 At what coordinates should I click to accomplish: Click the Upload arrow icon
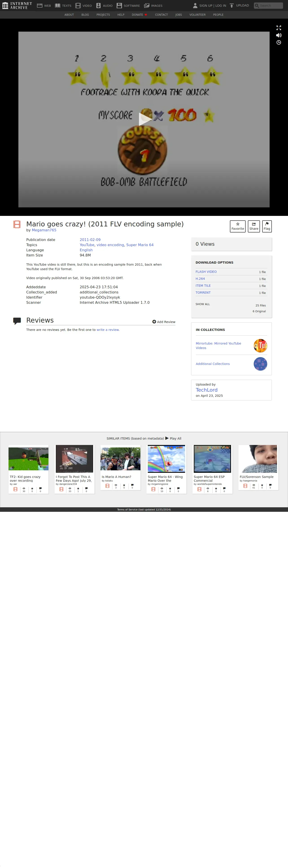click(232, 6)
